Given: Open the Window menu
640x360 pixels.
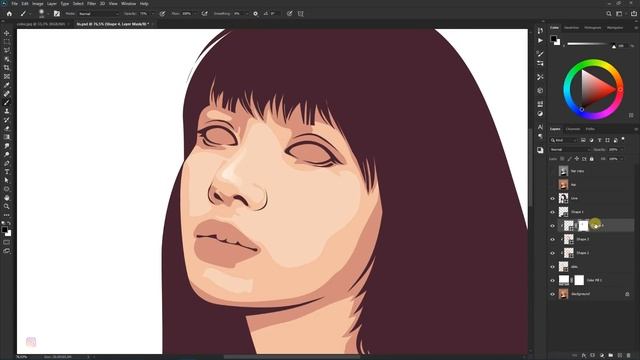Looking at the screenshot, I should coord(129,4).
